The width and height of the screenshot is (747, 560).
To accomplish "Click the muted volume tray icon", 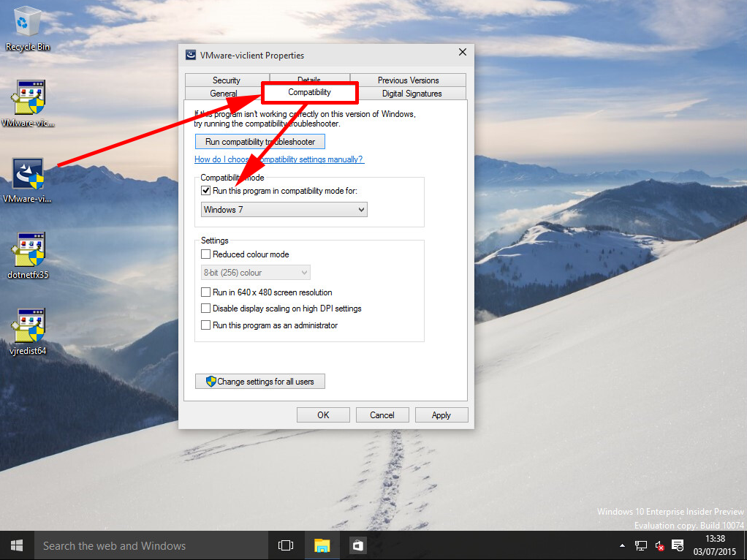I will (659, 545).
